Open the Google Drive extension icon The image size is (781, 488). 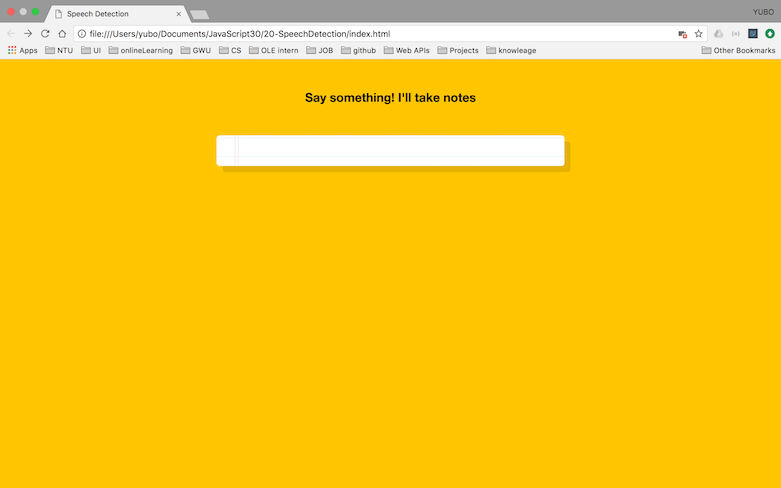point(718,33)
